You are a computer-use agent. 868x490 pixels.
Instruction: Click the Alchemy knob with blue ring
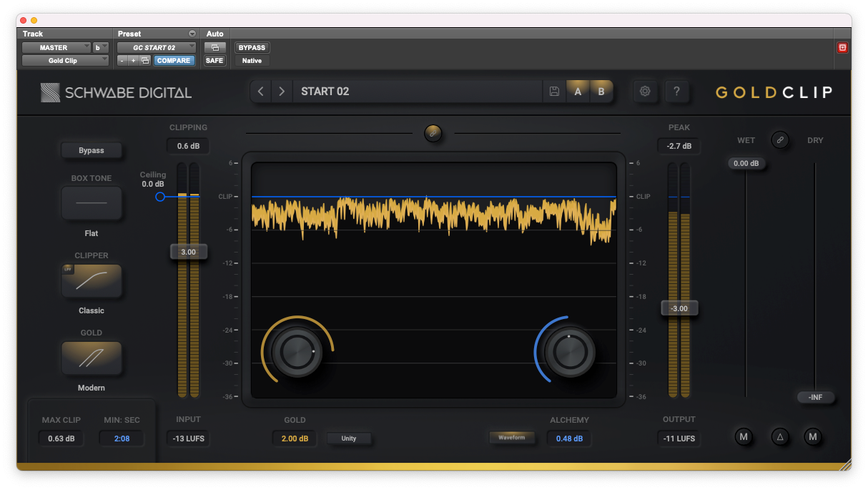click(569, 351)
